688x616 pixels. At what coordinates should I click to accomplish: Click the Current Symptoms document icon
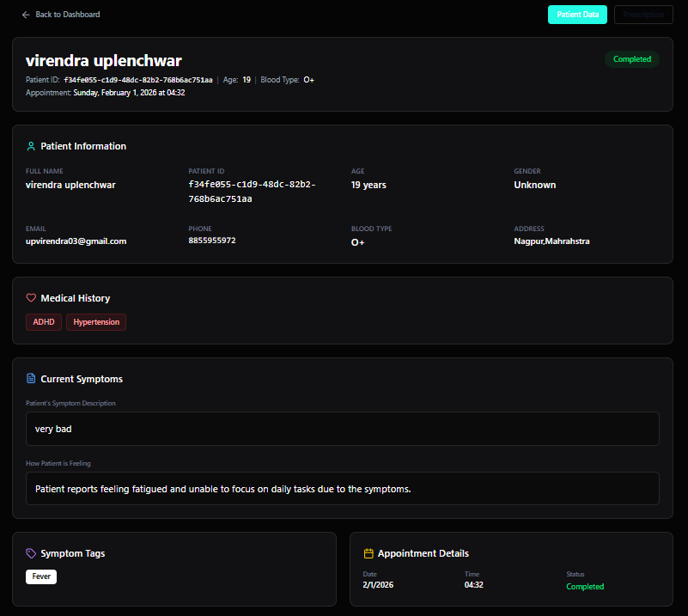coord(31,379)
